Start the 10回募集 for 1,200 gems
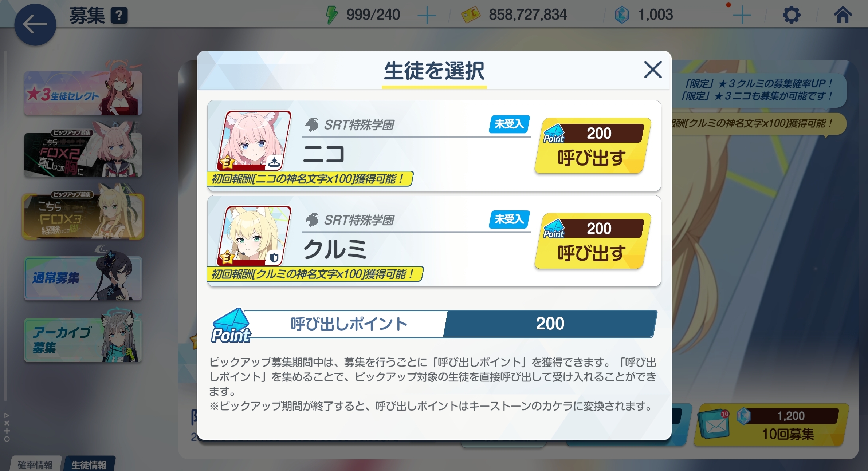Screen dimensions: 868x471 click(x=771, y=425)
